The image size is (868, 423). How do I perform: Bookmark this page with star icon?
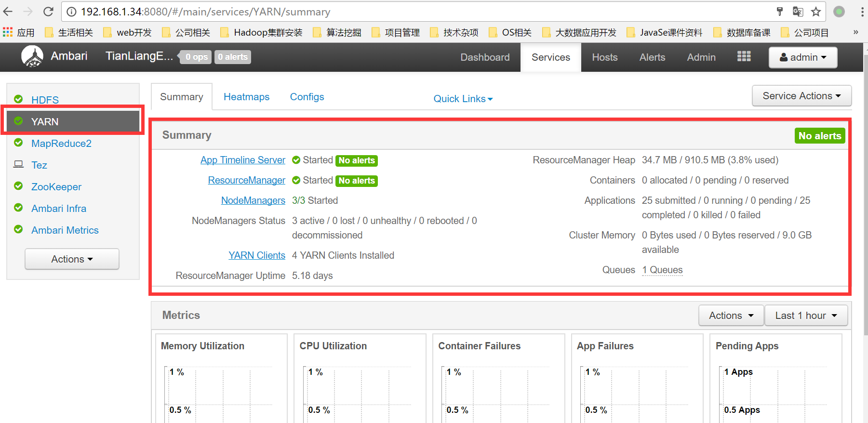816,12
